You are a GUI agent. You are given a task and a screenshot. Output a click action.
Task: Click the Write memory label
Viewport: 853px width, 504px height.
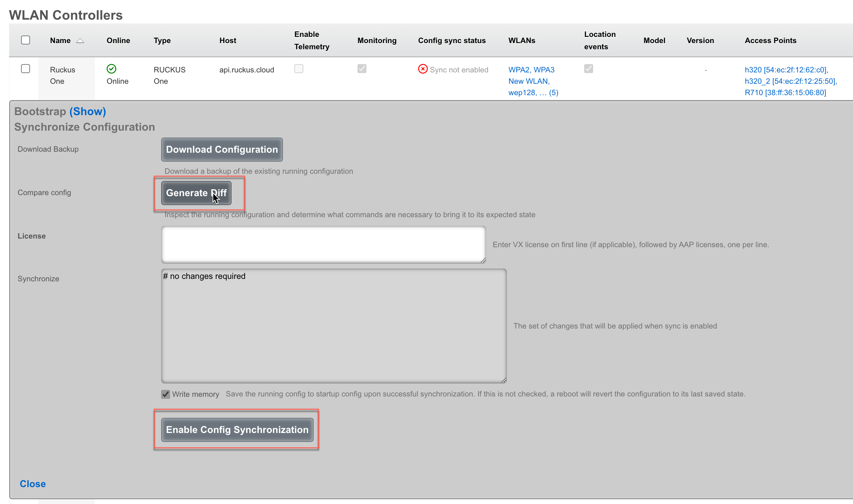[196, 394]
